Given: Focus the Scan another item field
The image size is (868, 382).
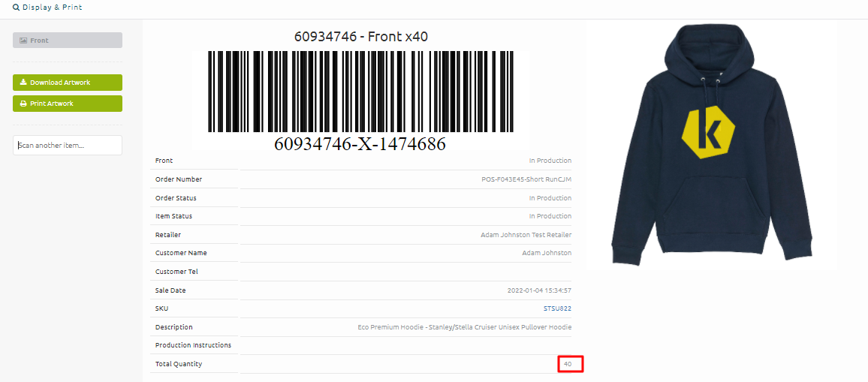Looking at the screenshot, I should [x=68, y=145].
